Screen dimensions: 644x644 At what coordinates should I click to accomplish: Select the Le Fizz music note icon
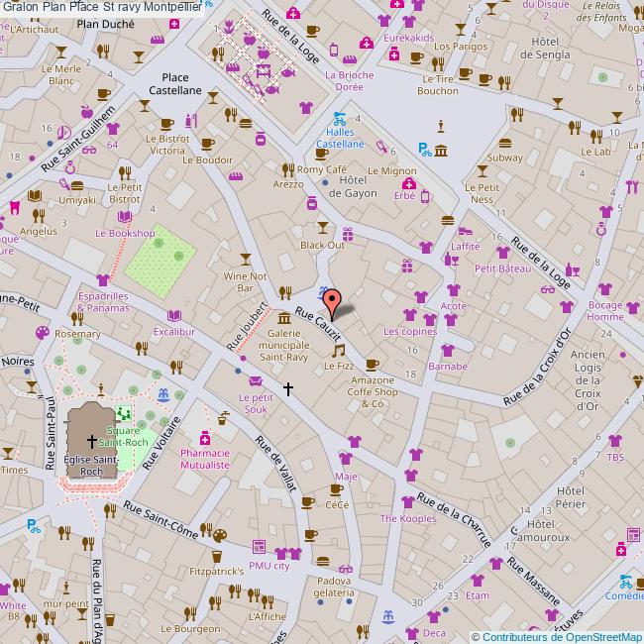coord(339,351)
